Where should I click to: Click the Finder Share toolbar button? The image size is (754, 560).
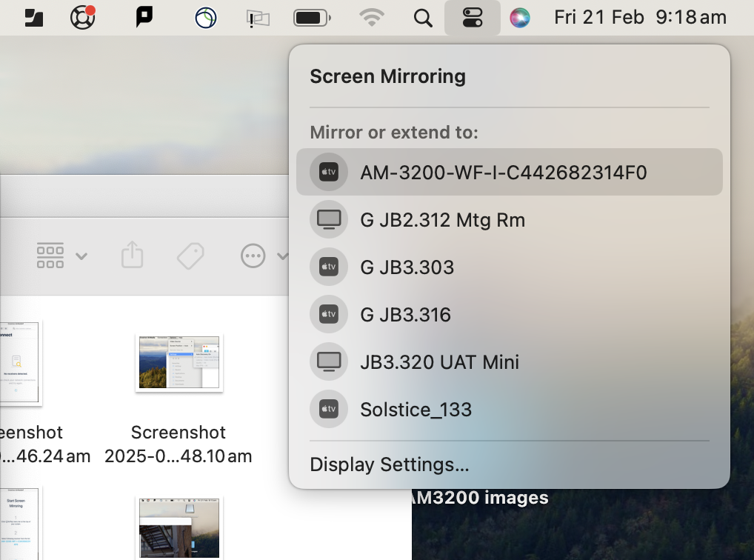pos(132,256)
